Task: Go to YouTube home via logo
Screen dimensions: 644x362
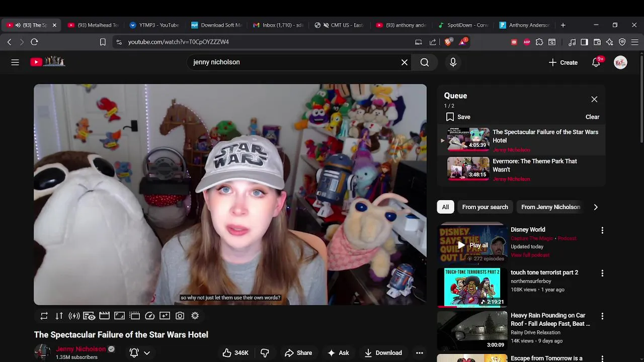Action: click(x=47, y=62)
